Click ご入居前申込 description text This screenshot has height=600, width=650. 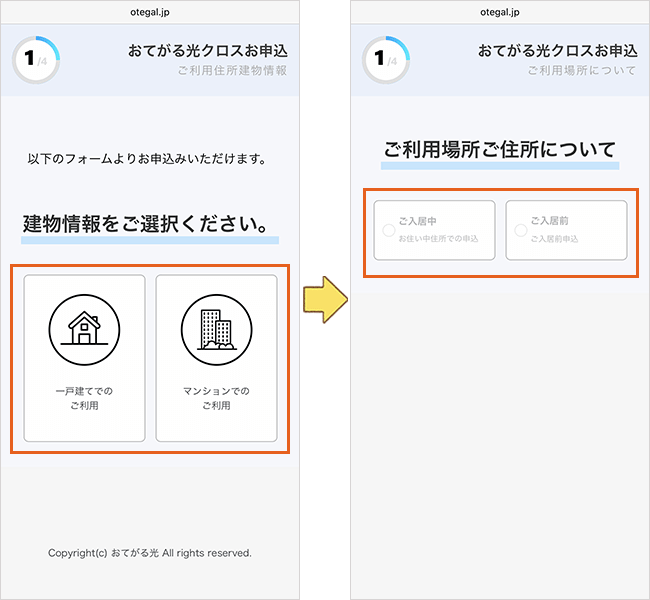pyautogui.click(x=554, y=239)
